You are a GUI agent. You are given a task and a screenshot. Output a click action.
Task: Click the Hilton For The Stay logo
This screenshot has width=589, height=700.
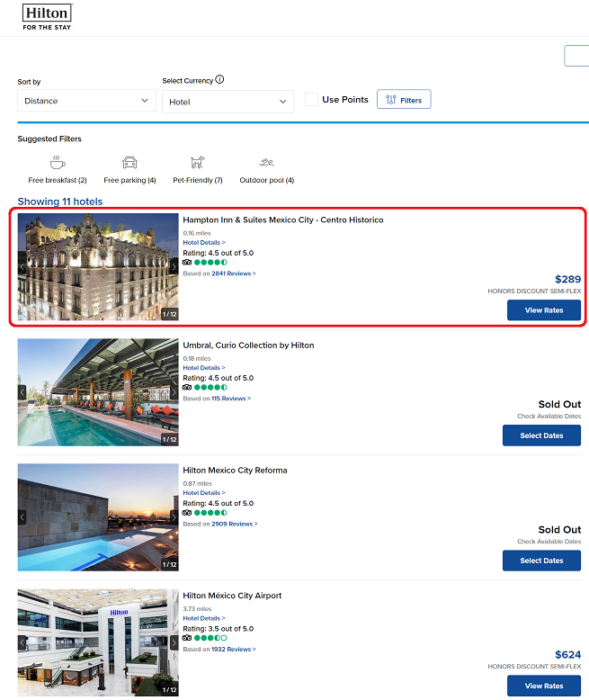pyautogui.click(x=48, y=17)
